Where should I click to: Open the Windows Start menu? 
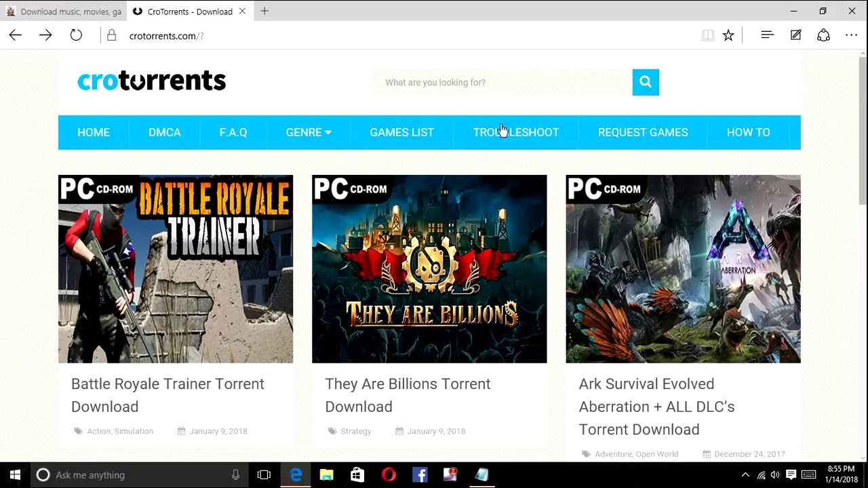(x=15, y=474)
